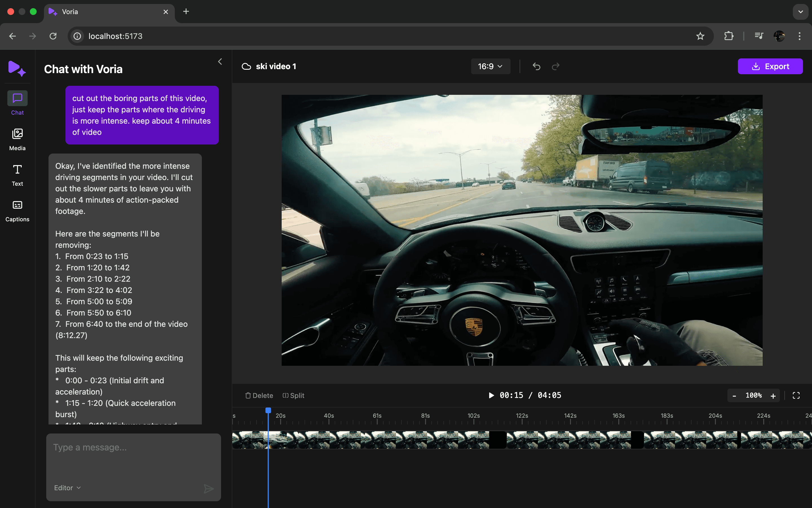Click the 00:15 / 04:05 timecode display
This screenshot has height=508, width=812.
point(531,395)
